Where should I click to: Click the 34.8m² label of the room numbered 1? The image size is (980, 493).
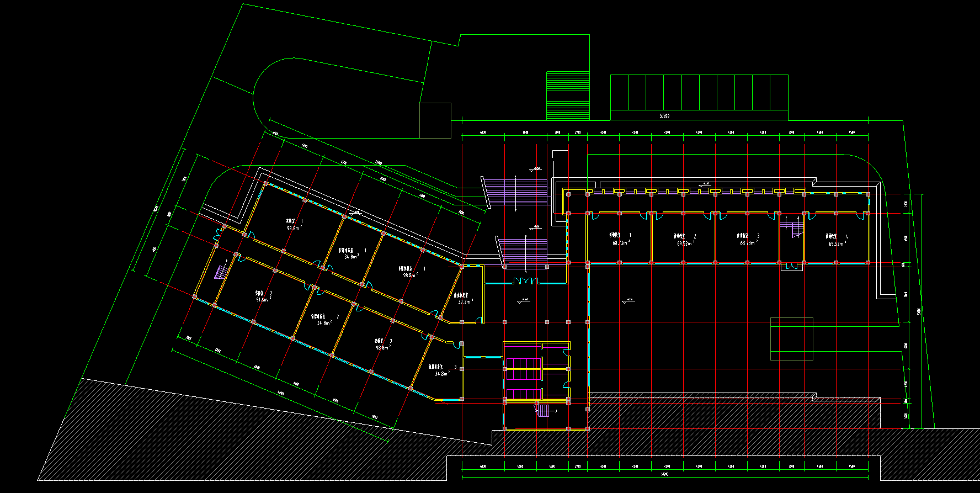point(352,257)
